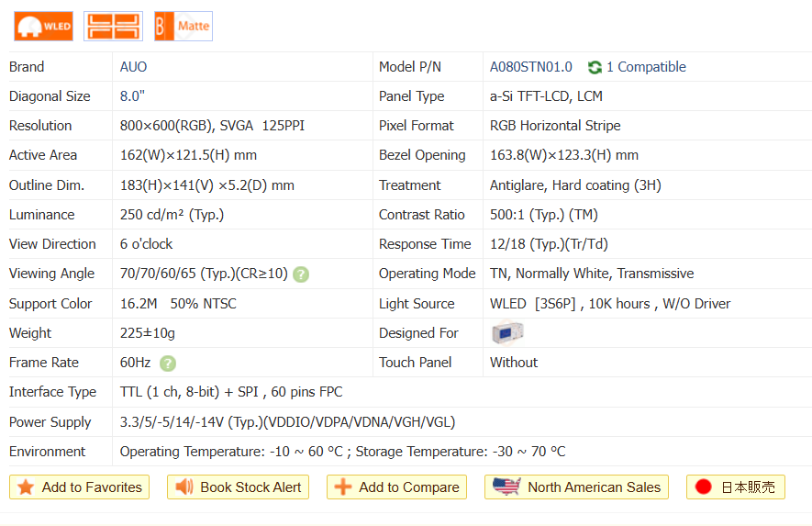Viewport: 812px width, 526px height.
Task: Click the AUO brand value
Action: (x=133, y=67)
